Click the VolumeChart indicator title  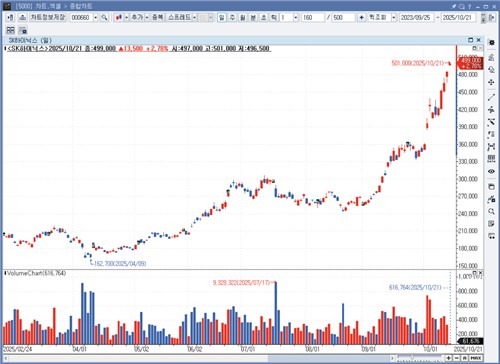[x=36, y=273]
